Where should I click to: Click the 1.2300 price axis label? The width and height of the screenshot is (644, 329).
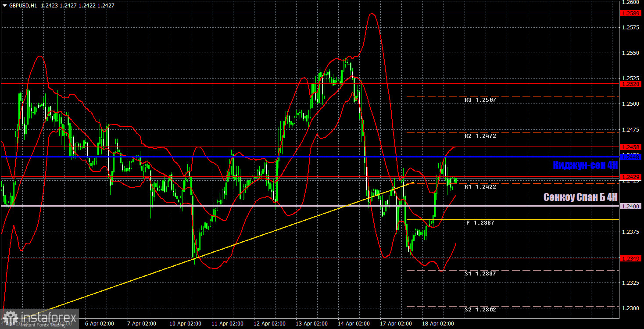tap(631, 308)
